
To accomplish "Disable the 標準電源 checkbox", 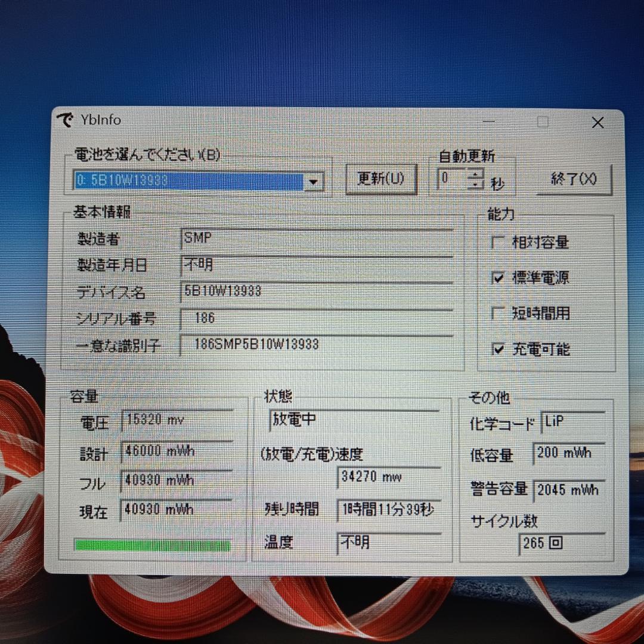I will point(500,278).
